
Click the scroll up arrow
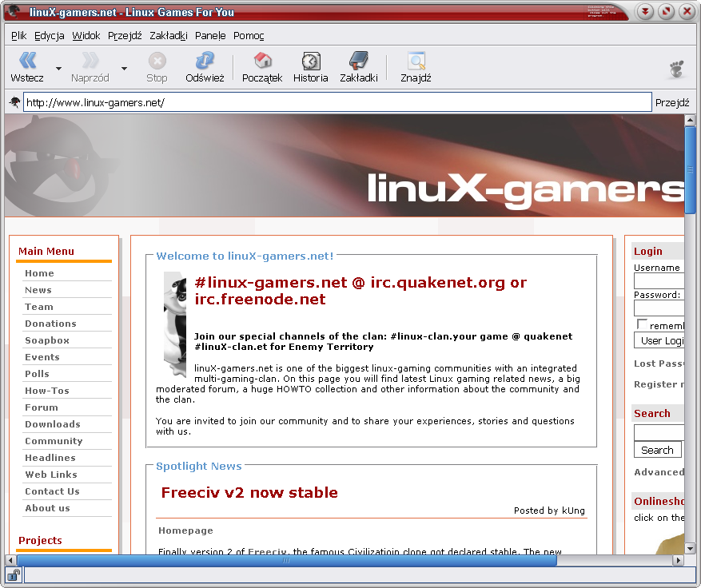690,120
